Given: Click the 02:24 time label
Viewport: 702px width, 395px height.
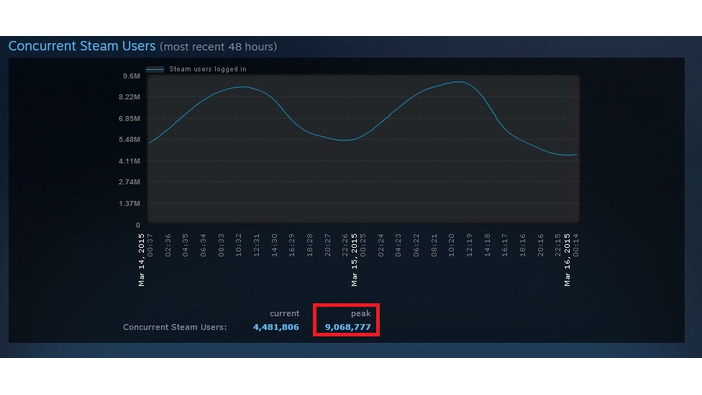Looking at the screenshot, I should 381,245.
